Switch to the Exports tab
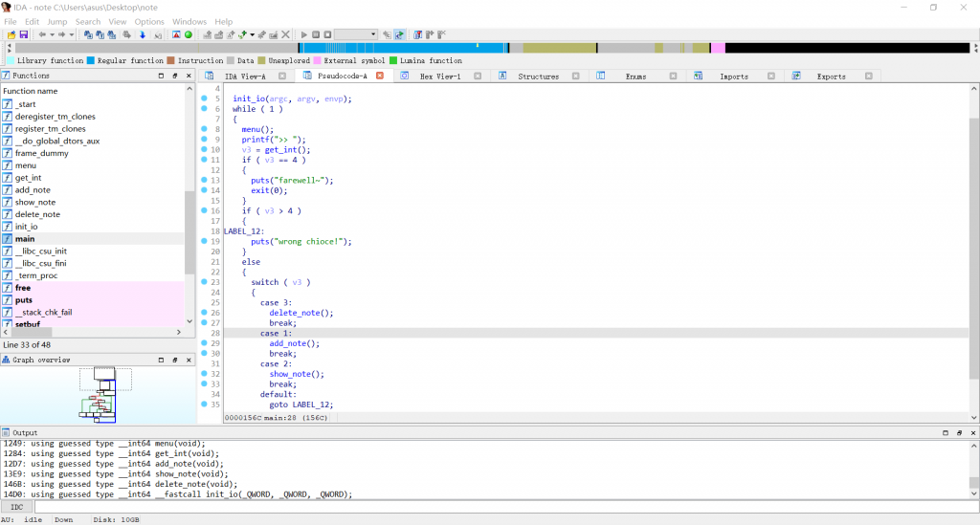The width and height of the screenshot is (980, 525). pyautogui.click(x=832, y=77)
